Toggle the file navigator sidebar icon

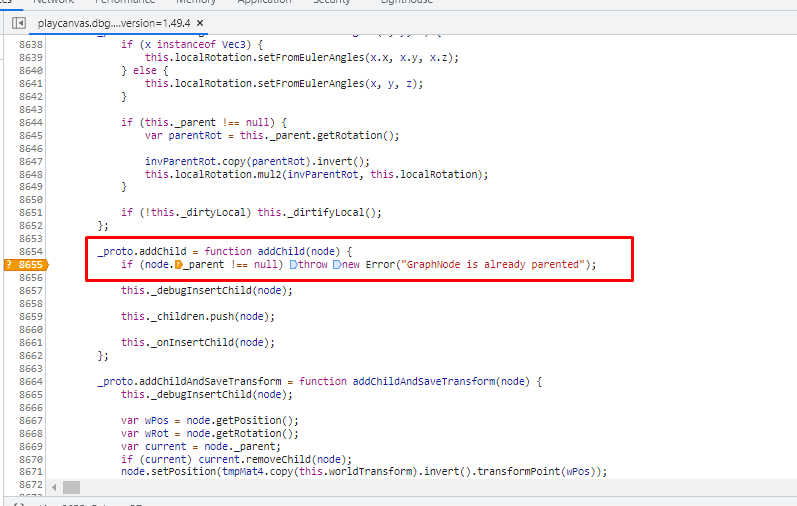(x=18, y=22)
